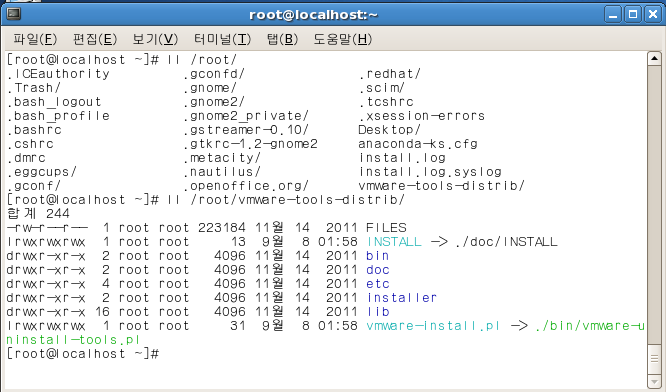Screen dimensions: 666x392
Task: Click the last [root@localhost ~]# prompt
Action: 83,354
